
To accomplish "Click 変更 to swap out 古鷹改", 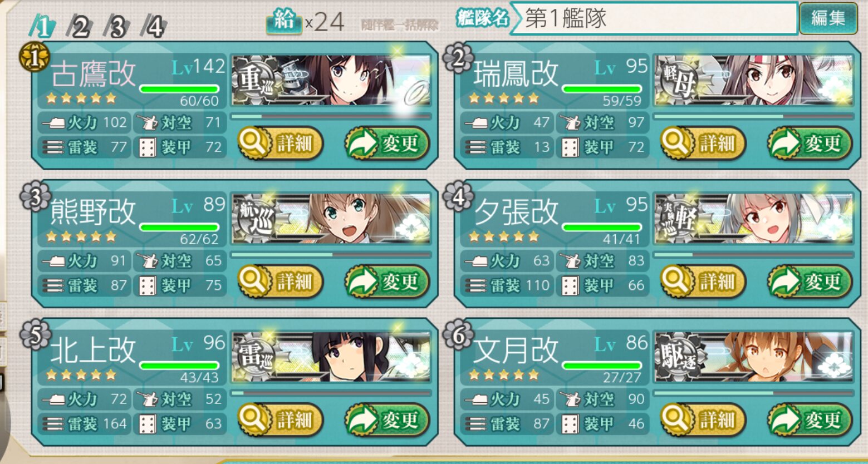I will [x=388, y=144].
